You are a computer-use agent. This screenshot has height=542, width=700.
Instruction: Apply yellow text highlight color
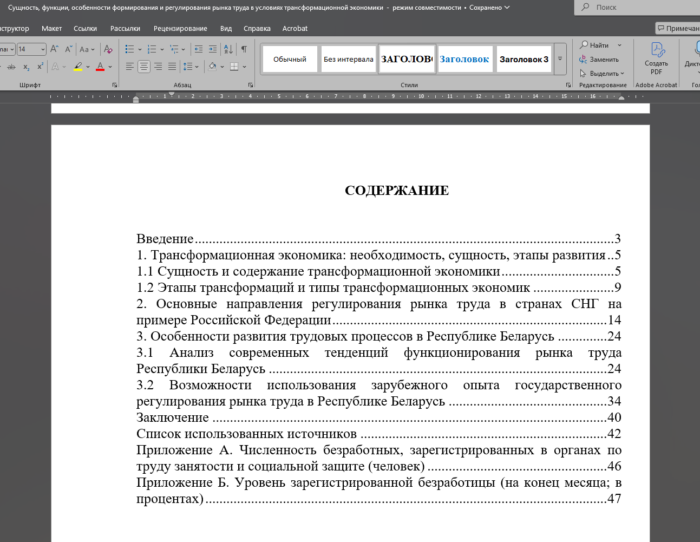(x=78, y=67)
